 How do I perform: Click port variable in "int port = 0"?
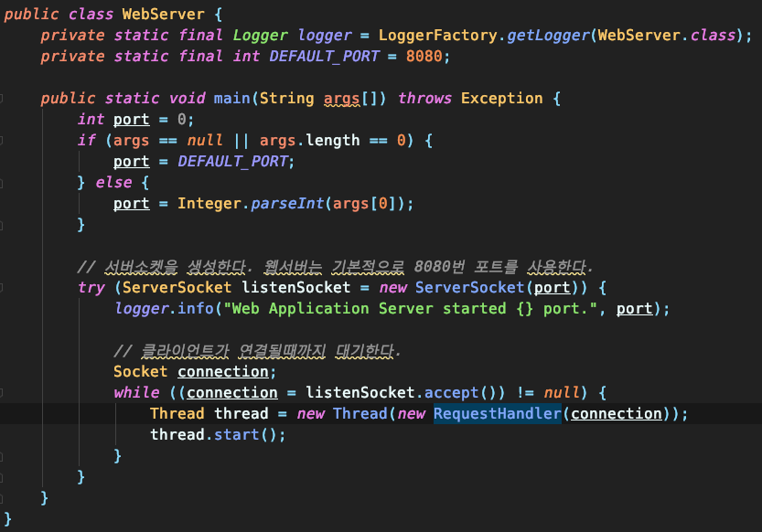(131, 120)
